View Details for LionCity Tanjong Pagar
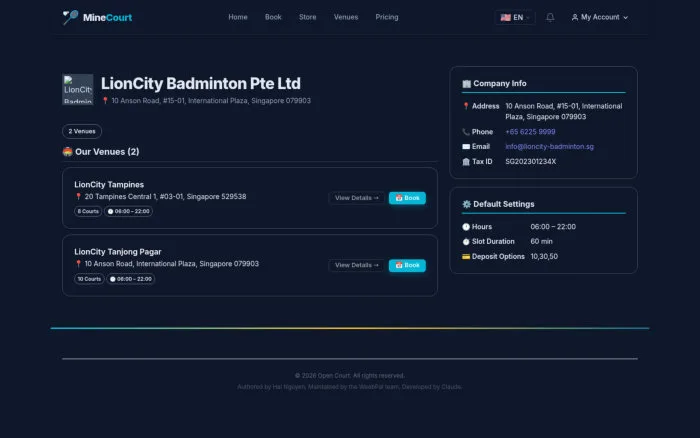The image size is (700, 438). (x=357, y=265)
